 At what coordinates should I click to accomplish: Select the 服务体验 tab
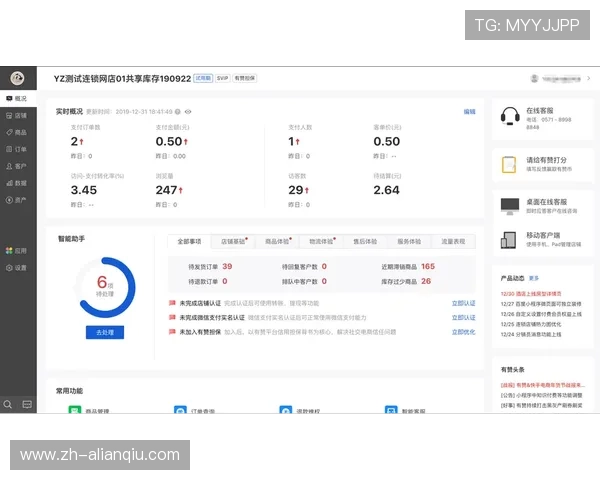coord(409,242)
